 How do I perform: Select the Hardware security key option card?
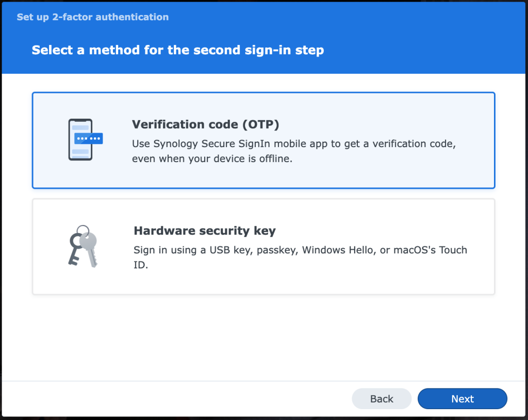(x=263, y=247)
